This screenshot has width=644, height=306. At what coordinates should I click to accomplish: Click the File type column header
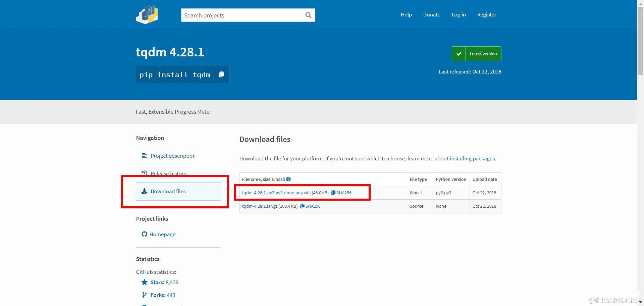(x=418, y=179)
